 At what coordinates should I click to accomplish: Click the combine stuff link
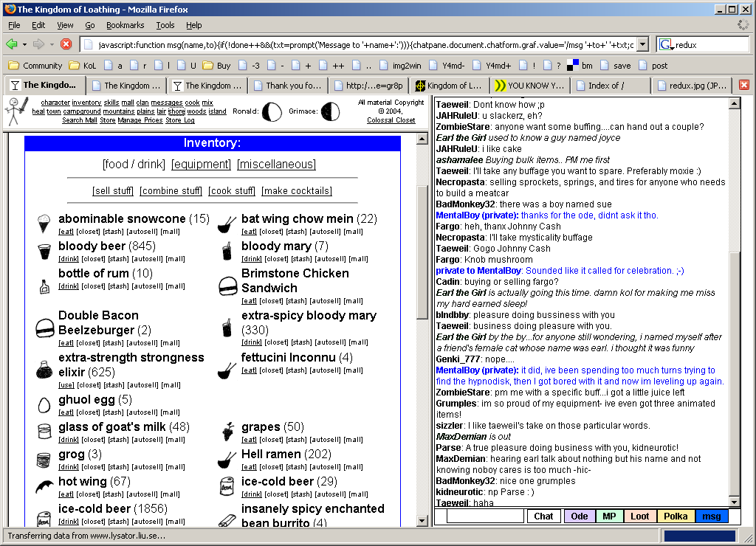[x=171, y=191]
